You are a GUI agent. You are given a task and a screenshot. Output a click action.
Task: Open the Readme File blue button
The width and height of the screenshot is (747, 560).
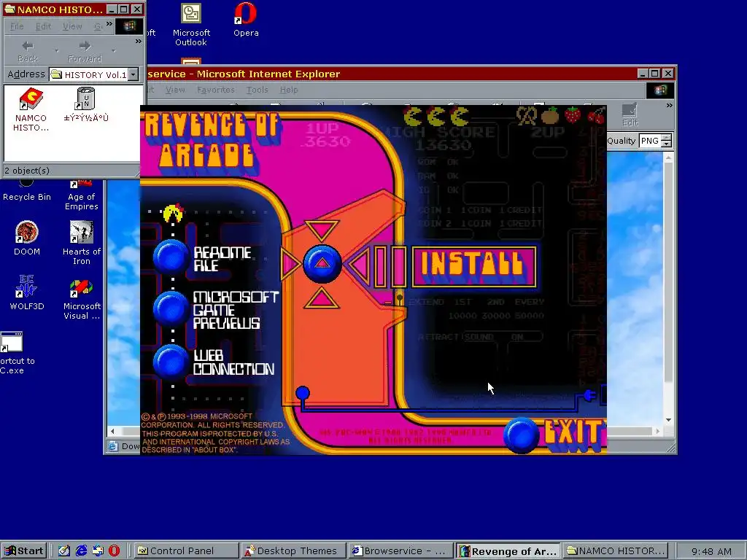171,257
